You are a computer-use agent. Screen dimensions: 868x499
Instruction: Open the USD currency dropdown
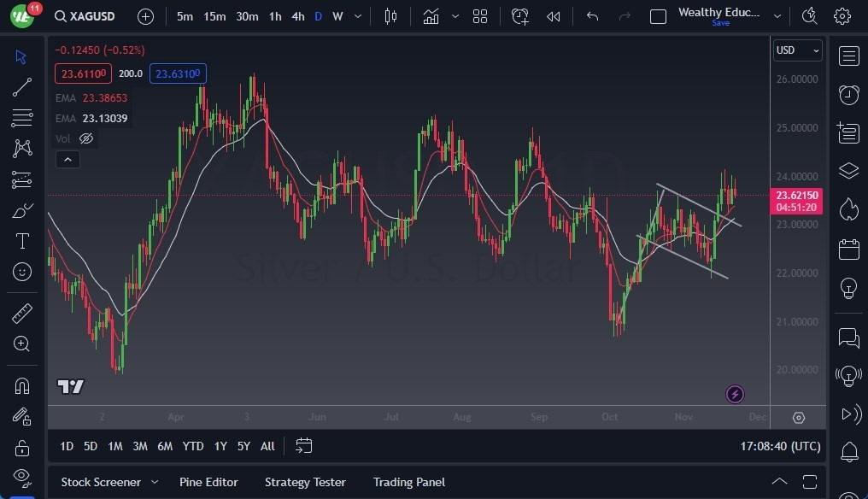pyautogui.click(x=797, y=50)
